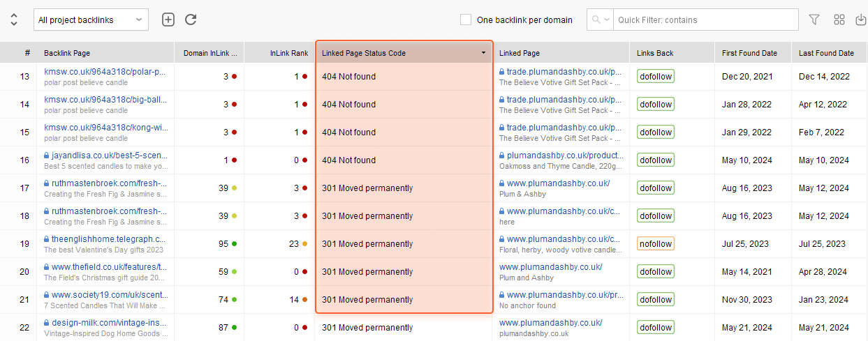Image resolution: width=868 pixels, height=341 pixels.
Task: Click the Quick Filter contains input field
Action: (707, 20)
